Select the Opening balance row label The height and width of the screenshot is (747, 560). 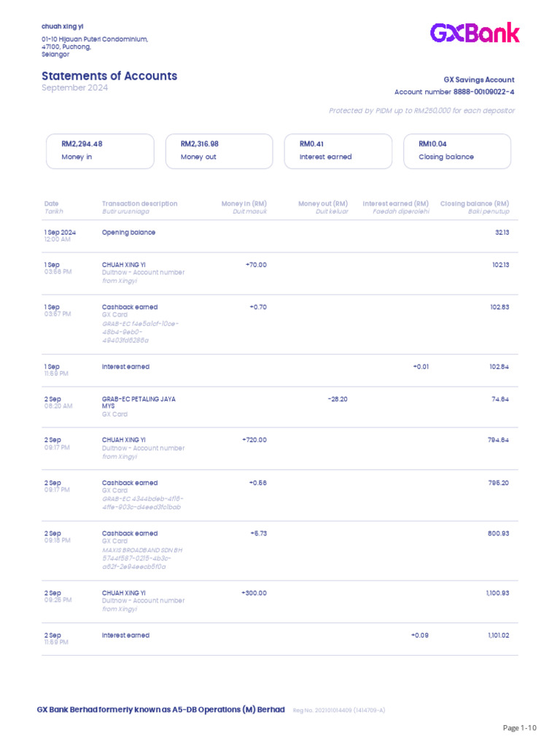coord(128,233)
